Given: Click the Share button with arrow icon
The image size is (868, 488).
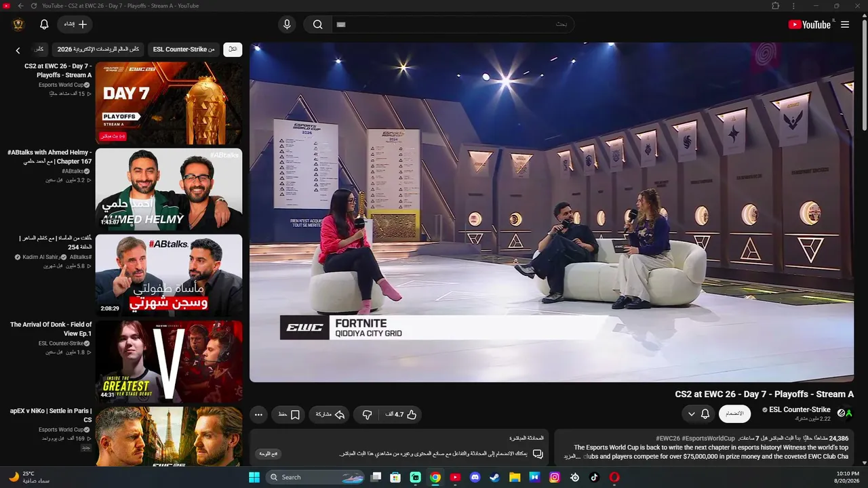Looking at the screenshot, I should [330, 414].
